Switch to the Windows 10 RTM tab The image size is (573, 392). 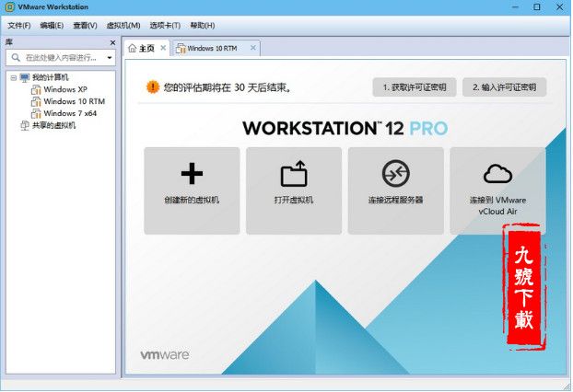point(212,48)
